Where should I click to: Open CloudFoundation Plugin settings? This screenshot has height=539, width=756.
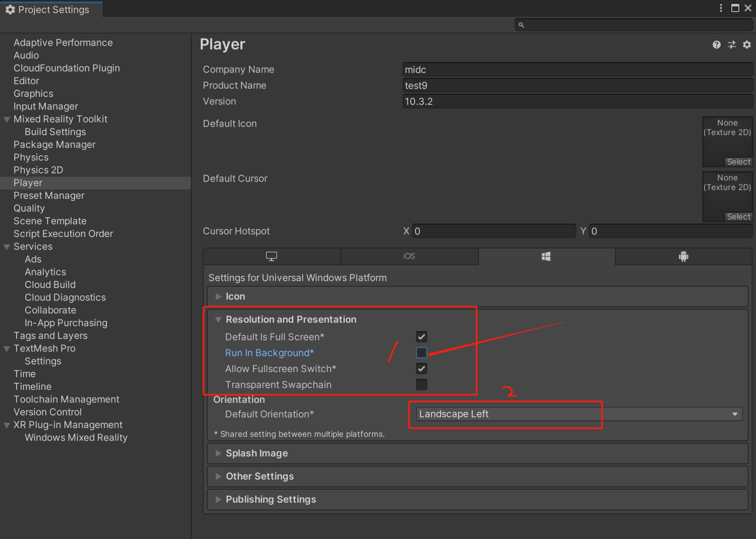(67, 68)
